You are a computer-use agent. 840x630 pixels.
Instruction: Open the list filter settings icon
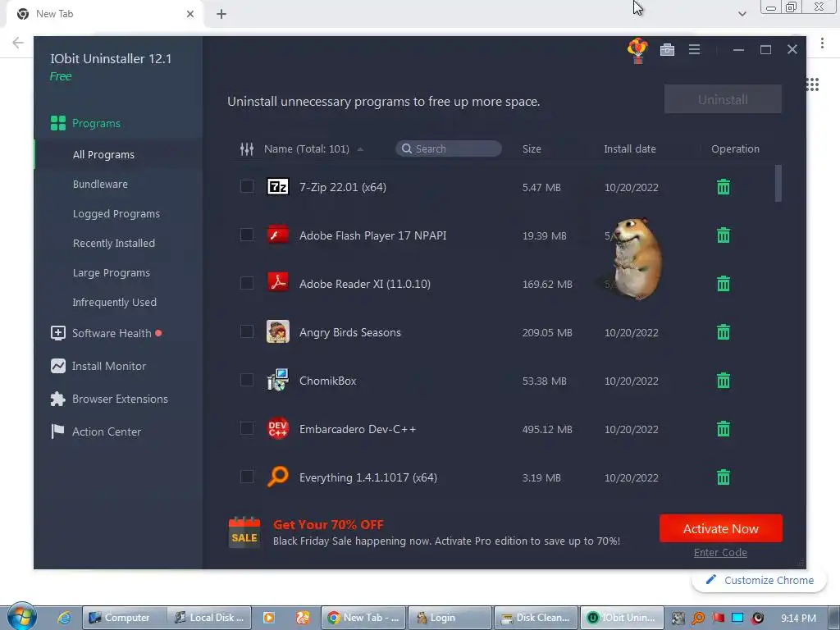coord(246,149)
